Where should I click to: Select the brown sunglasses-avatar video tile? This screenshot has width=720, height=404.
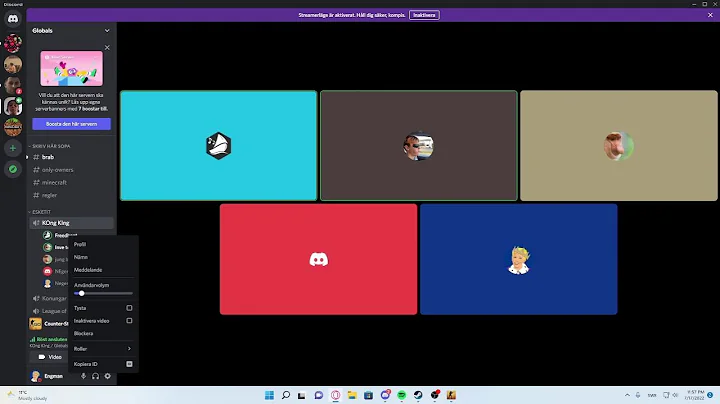(x=419, y=146)
